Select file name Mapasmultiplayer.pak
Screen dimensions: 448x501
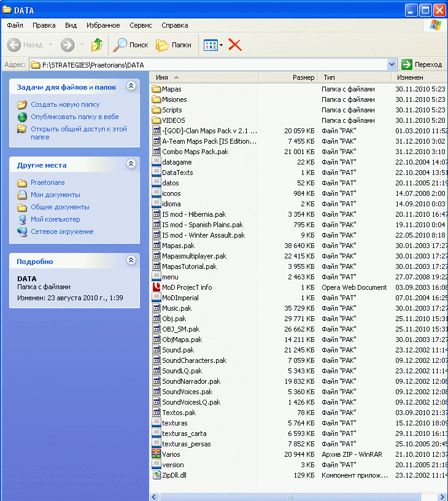click(194, 256)
